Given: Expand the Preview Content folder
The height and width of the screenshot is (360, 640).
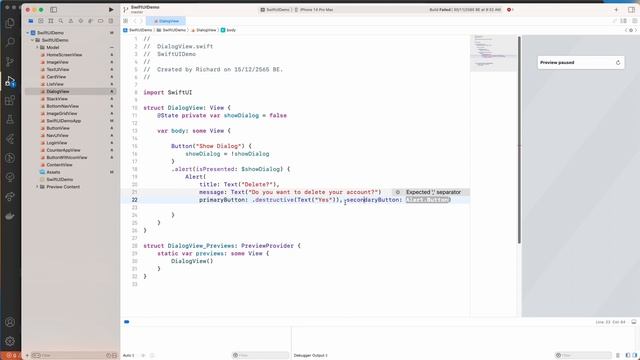Looking at the screenshot, I should click(x=37, y=187).
